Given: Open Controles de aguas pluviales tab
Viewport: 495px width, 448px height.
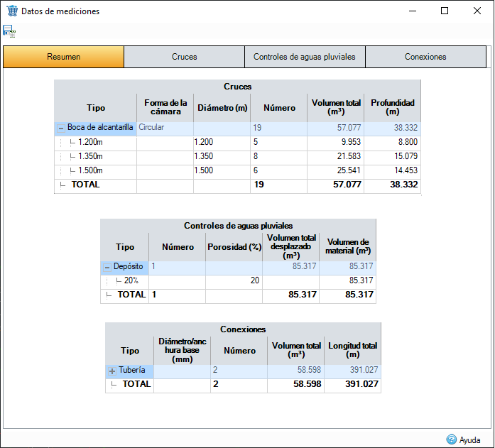Looking at the screenshot, I should (x=305, y=57).
